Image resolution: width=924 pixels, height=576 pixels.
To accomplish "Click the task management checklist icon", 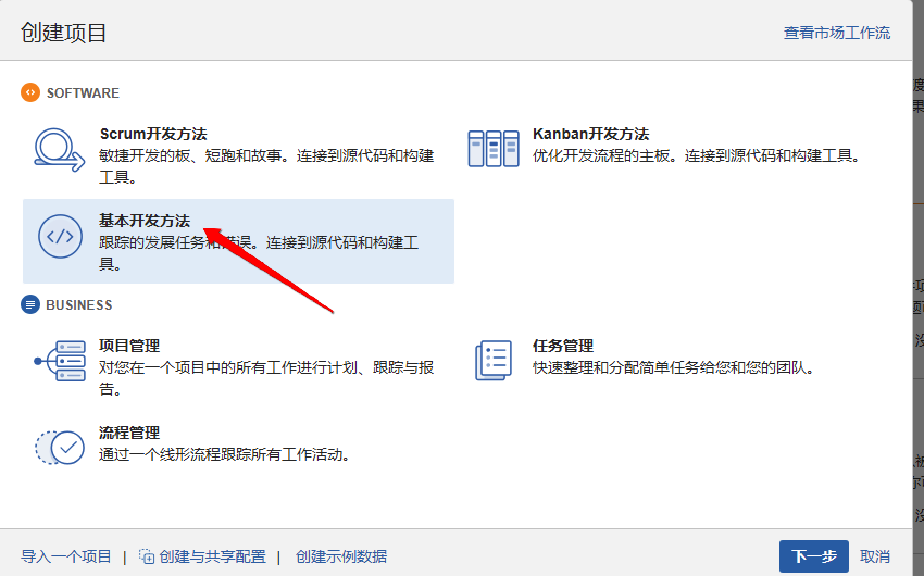I will tap(494, 360).
